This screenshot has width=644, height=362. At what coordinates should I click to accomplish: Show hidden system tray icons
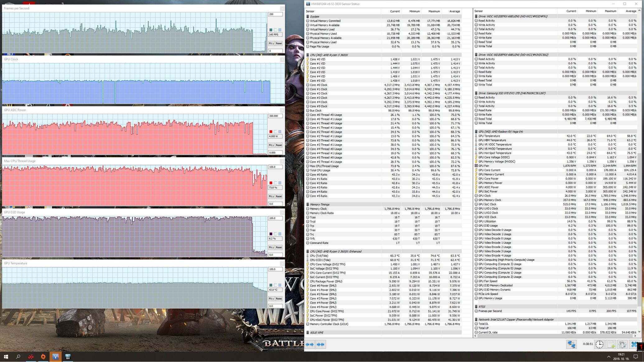click(x=609, y=357)
